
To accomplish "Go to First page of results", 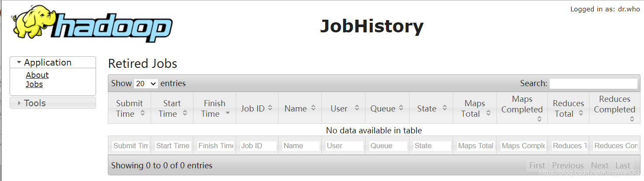I will click(537, 166).
